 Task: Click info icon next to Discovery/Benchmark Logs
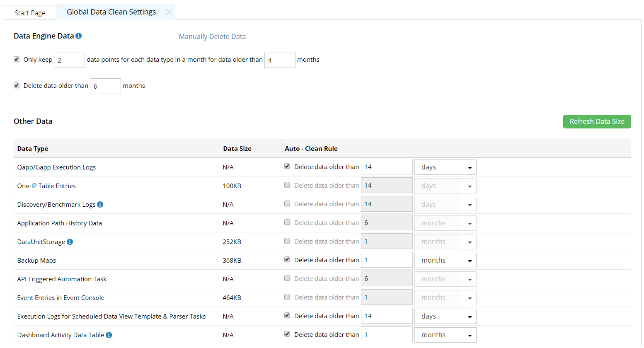coord(100,205)
